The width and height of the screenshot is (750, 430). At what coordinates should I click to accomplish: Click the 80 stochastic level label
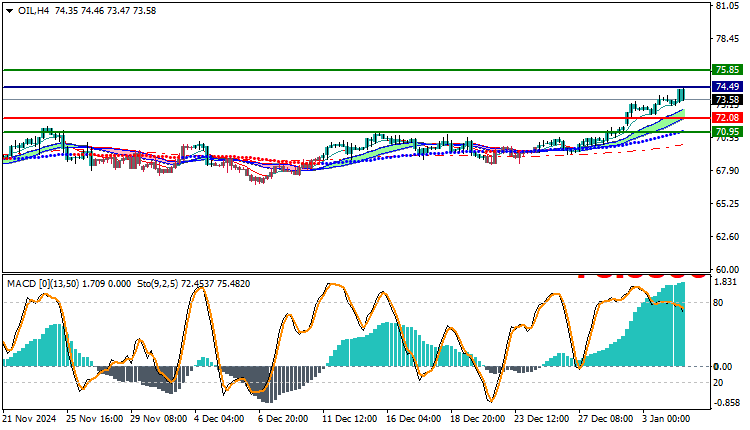[718, 303]
